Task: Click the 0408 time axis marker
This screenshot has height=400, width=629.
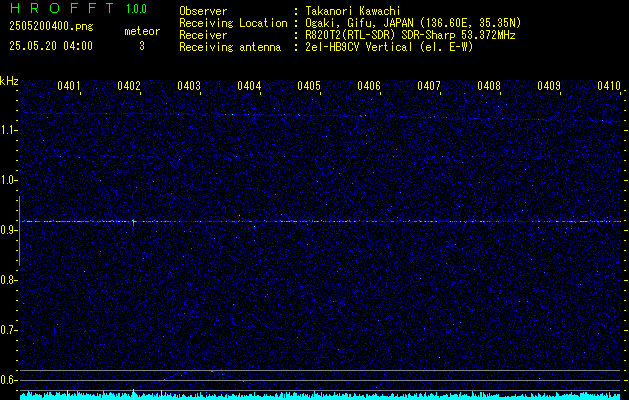Action: coord(489,85)
